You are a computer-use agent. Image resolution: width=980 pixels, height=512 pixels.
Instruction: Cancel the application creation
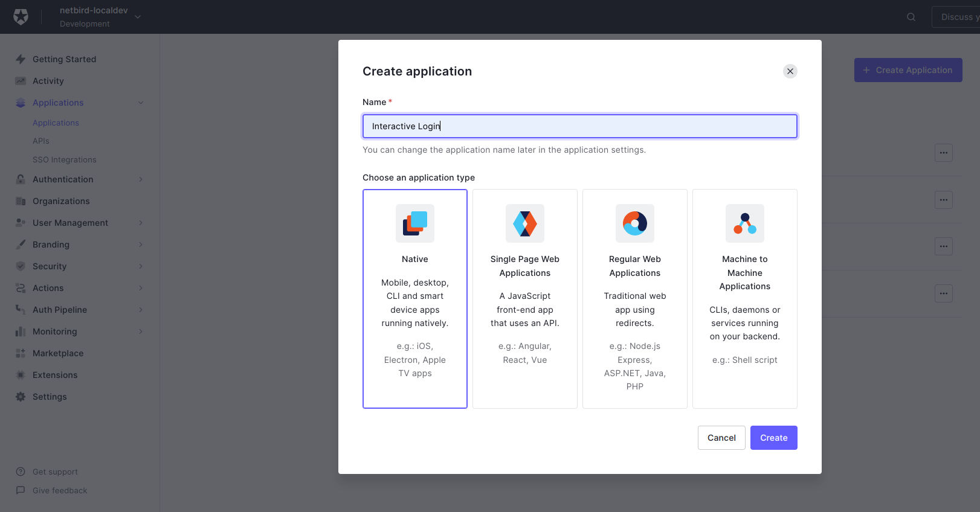point(721,438)
